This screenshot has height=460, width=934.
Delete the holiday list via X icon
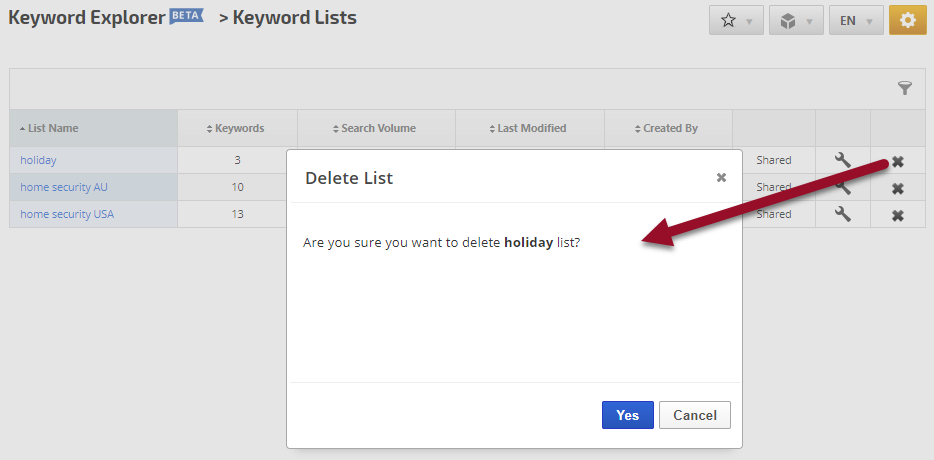[x=898, y=162]
